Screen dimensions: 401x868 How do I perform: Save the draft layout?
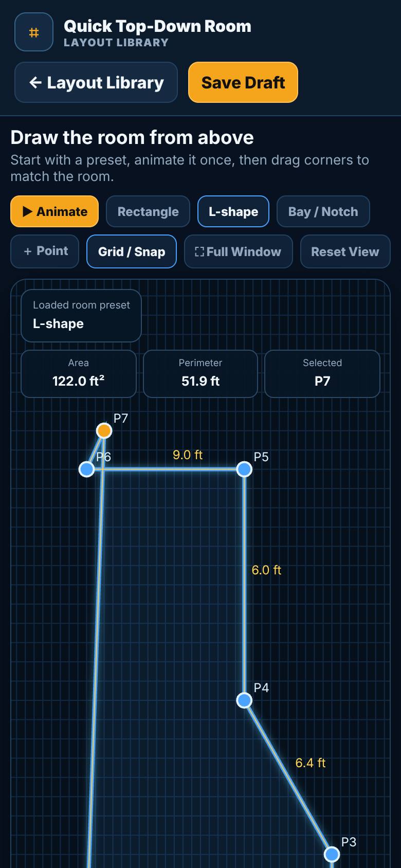click(x=243, y=82)
